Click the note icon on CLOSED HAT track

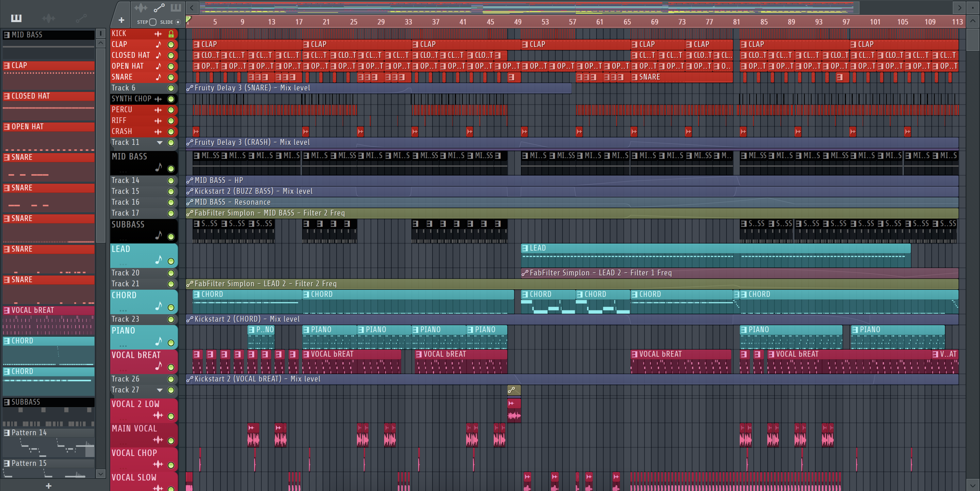[159, 55]
